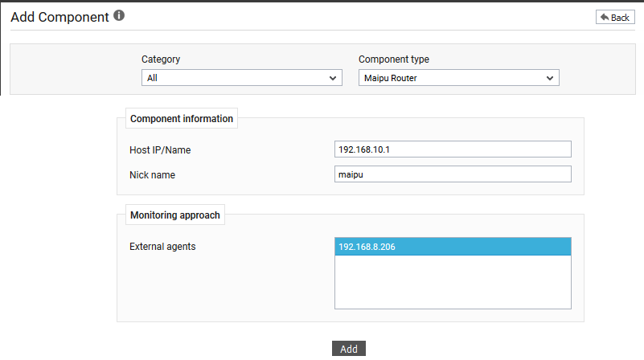Viewport: 644px width, 360px height.
Task: Click the Back button arrow icon
Action: pos(605,17)
